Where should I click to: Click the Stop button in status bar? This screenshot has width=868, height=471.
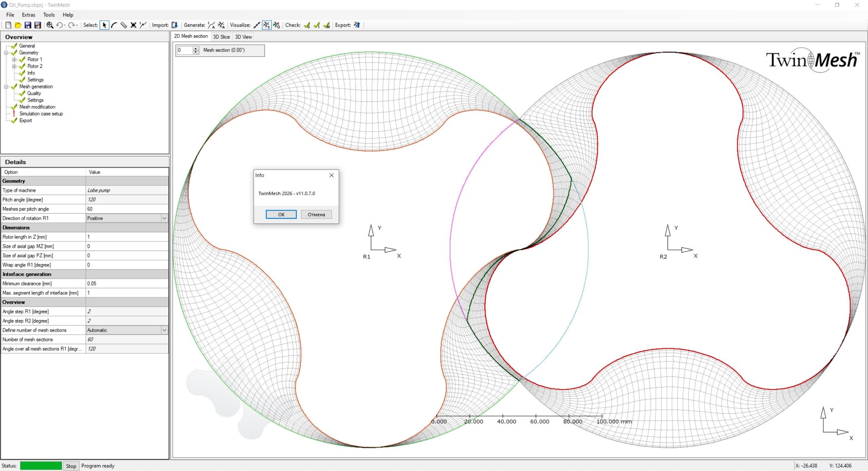click(71, 466)
